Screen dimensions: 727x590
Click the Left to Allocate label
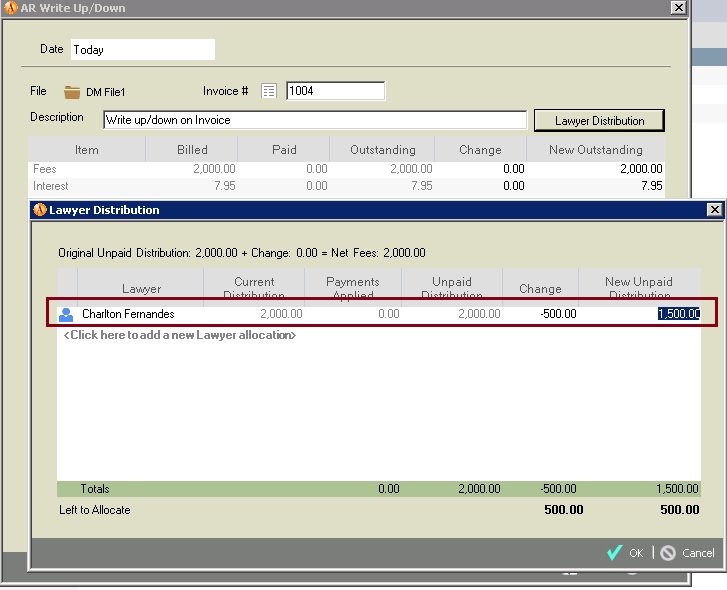pos(95,510)
